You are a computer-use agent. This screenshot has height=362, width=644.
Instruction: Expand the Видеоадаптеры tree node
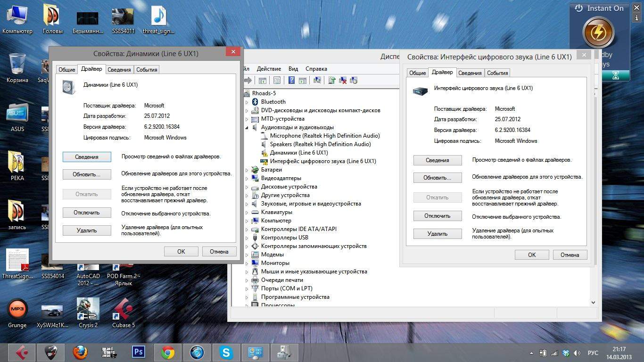coord(247,178)
